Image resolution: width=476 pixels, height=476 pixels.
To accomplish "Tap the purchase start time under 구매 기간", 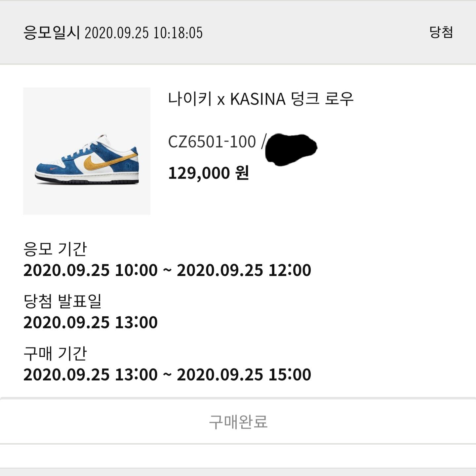I will pyautogui.click(x=90, y=375).
